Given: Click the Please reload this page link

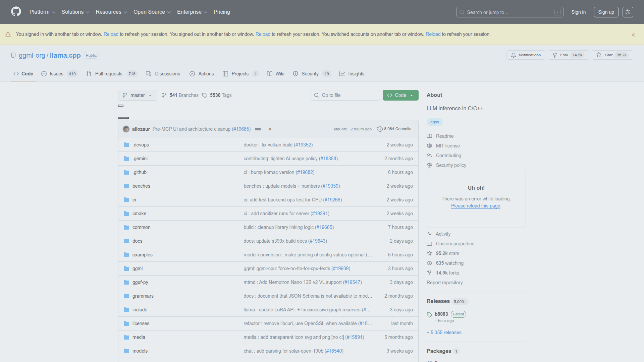Looking at the screenshot, I should (475, 206).
